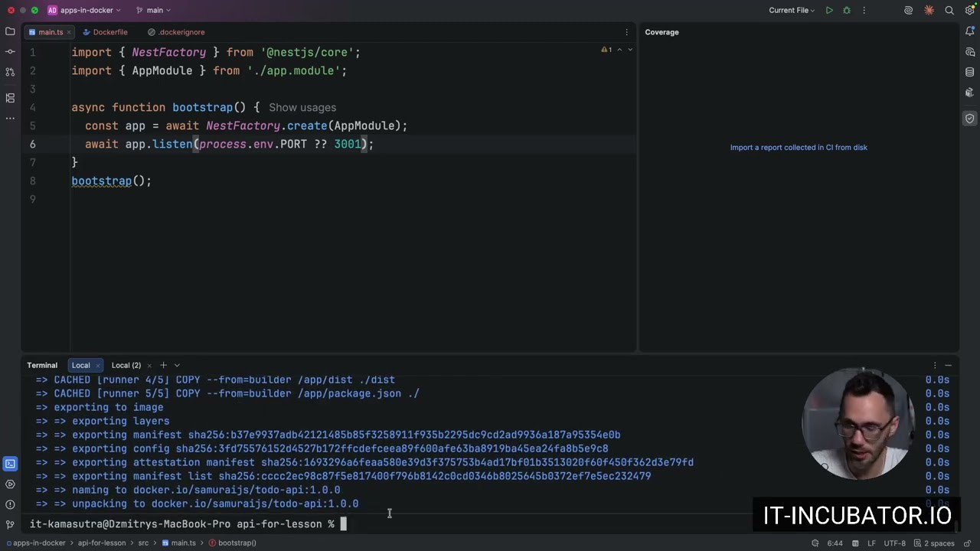Open the Commit tool window icon
This screenshot has height=551, width=980.
pos(10,51)
